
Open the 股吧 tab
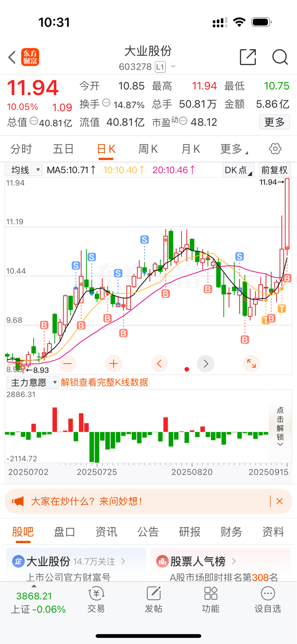[x=23, y=532]
